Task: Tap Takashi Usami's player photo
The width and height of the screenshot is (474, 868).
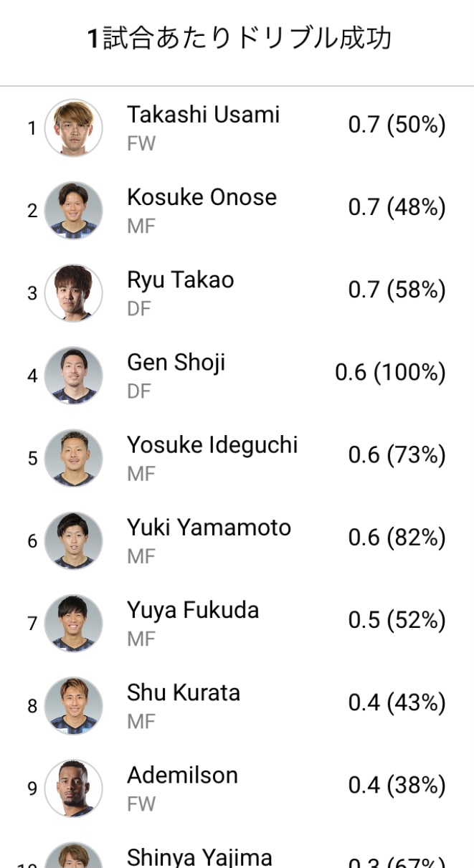Action: tap(73, 128)
